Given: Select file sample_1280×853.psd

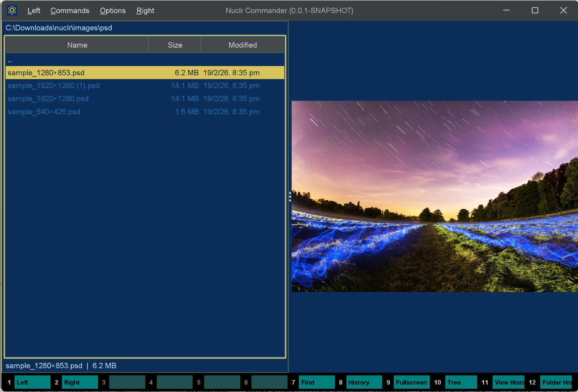Looking at the screenshot, I should tap(145, 73).
